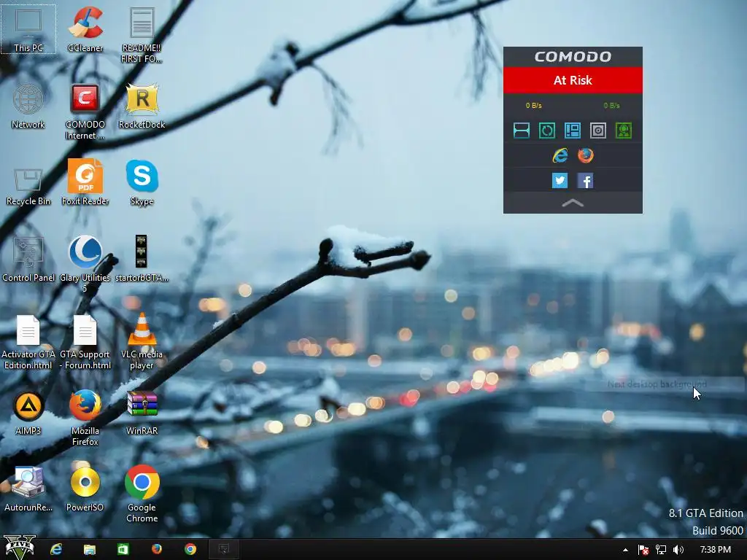
Task: Select the GTA Support - Forum.html file
Action: 85,343
